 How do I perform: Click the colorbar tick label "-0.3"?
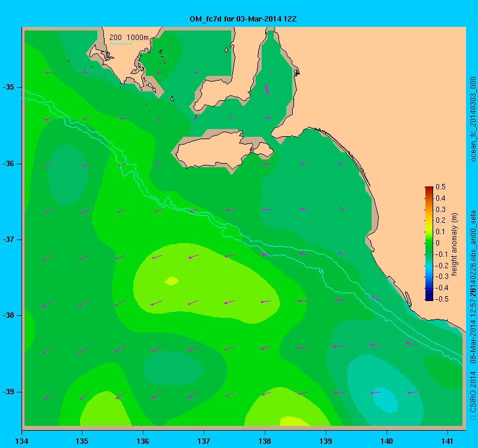click(442, 277)
